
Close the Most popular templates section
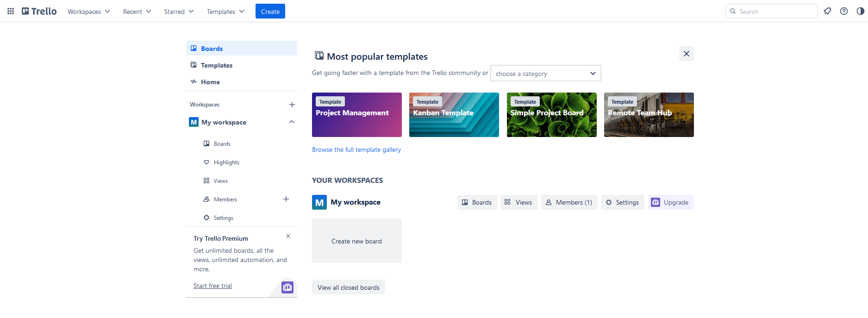[x=687, y=54]
